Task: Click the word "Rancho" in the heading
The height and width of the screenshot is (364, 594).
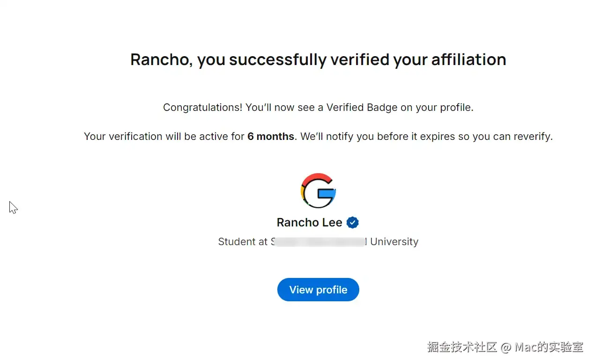Action: coord(159,60)
